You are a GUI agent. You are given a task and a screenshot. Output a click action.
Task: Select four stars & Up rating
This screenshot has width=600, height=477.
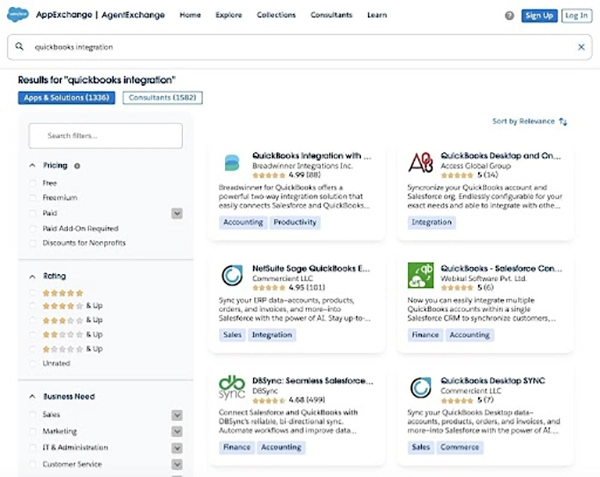33,306
